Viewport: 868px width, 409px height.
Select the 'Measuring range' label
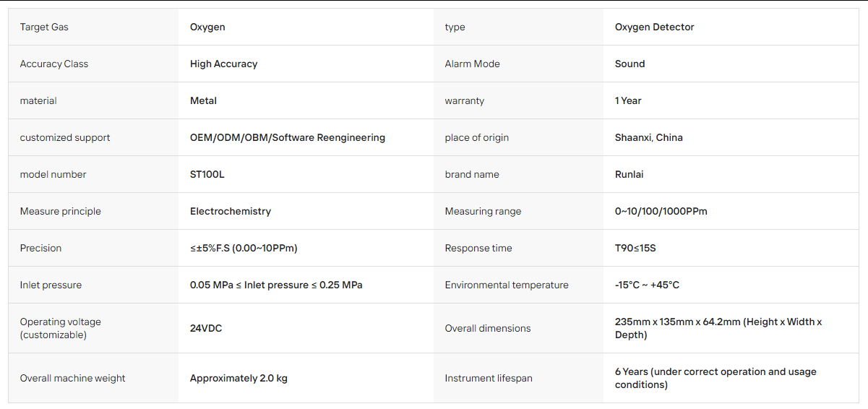[483, 211]
